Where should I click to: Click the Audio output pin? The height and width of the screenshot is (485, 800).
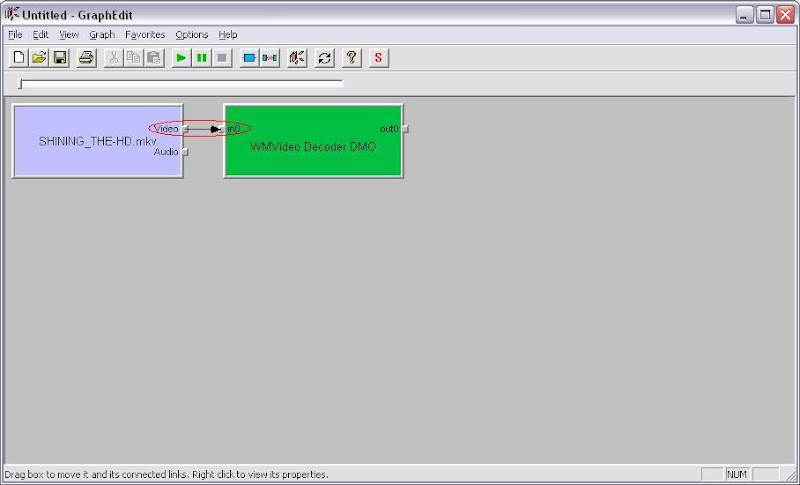click(186, 151)
